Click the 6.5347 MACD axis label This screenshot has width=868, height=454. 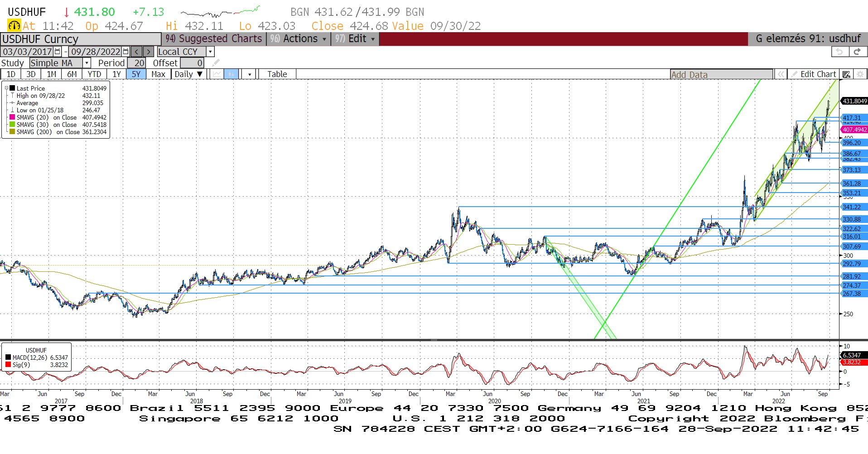[x=854, y=355]
